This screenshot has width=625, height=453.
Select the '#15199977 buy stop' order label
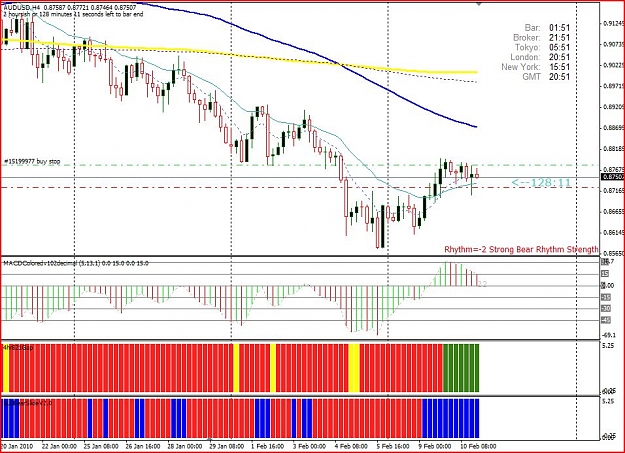coord(32,162)
